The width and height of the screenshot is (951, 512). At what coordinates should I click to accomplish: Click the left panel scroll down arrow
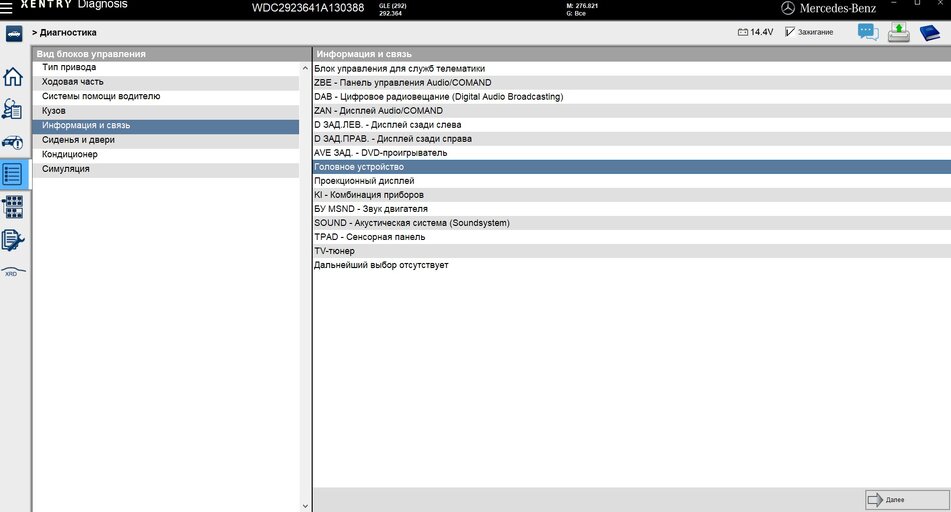pos(305,506)
